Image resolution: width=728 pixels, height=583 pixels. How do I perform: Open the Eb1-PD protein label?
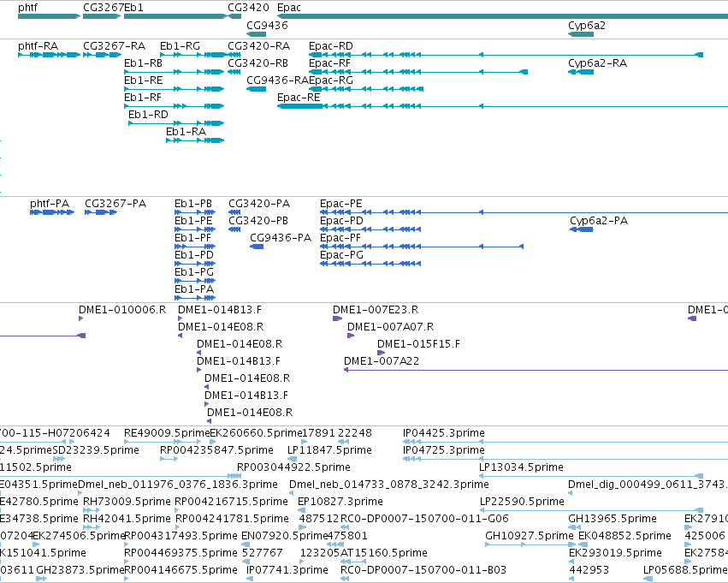(194, 255)
